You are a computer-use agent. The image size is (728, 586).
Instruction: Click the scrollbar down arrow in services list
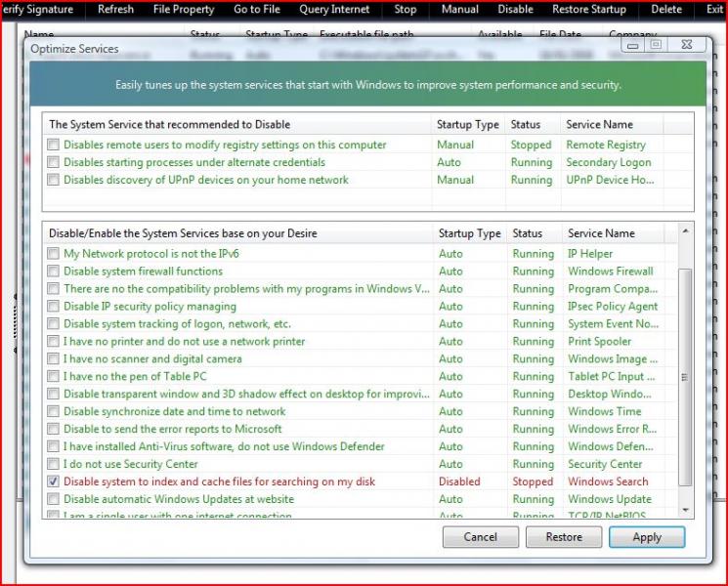tap(684, 510)
